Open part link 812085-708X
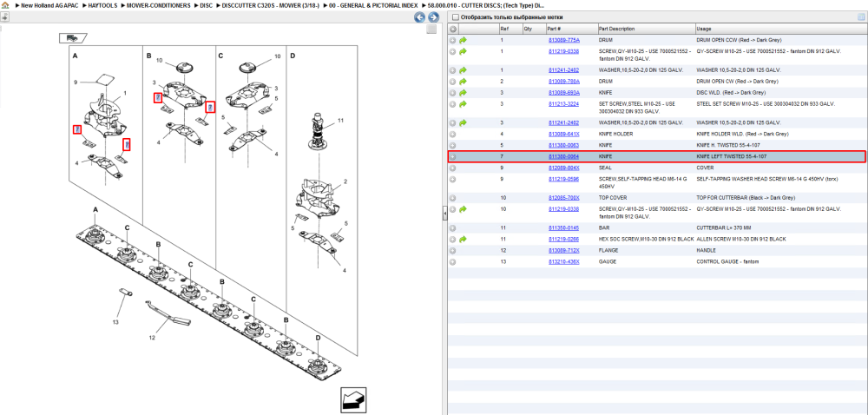The width and height of the screenshot is (868, 415). pos(563,198)
